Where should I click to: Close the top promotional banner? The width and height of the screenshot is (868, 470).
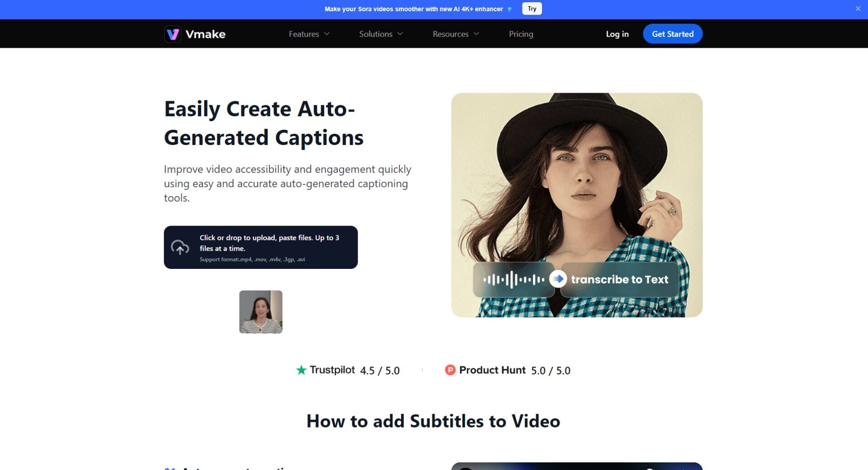(x=858, y=9)
